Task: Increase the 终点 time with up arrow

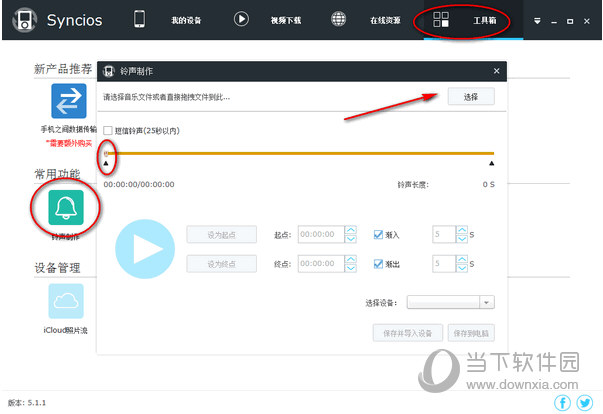Action: click(x=351, y=259)
